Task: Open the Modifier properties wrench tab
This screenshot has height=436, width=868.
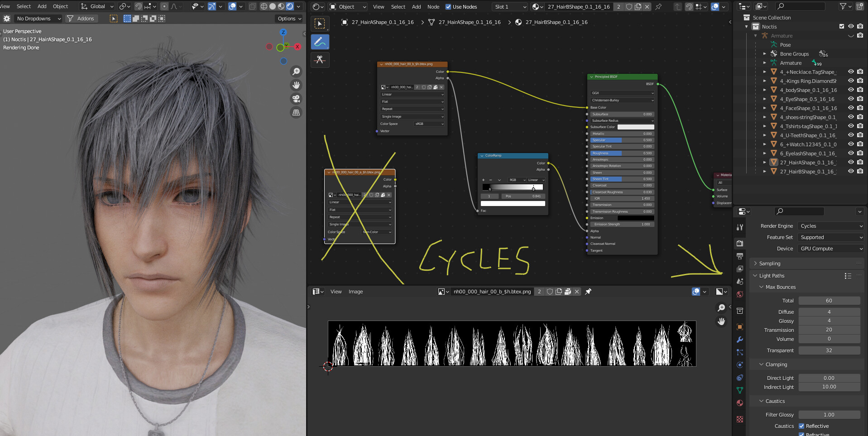Action: (740, 340)
